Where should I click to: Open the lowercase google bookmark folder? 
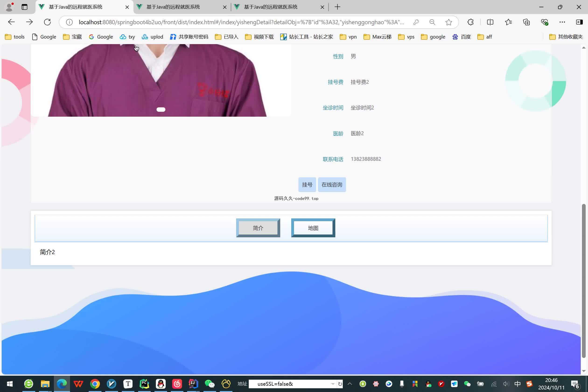pos(433,37)
